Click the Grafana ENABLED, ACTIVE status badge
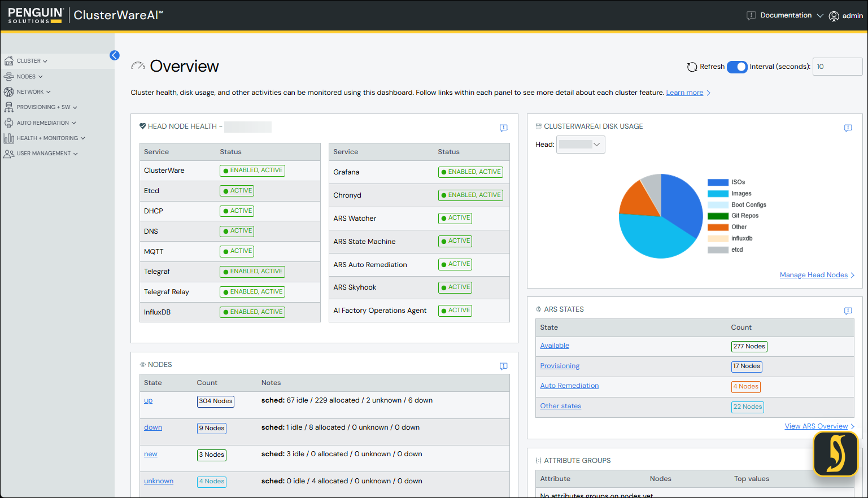This screenshot has width=868, height=498. 470,172
